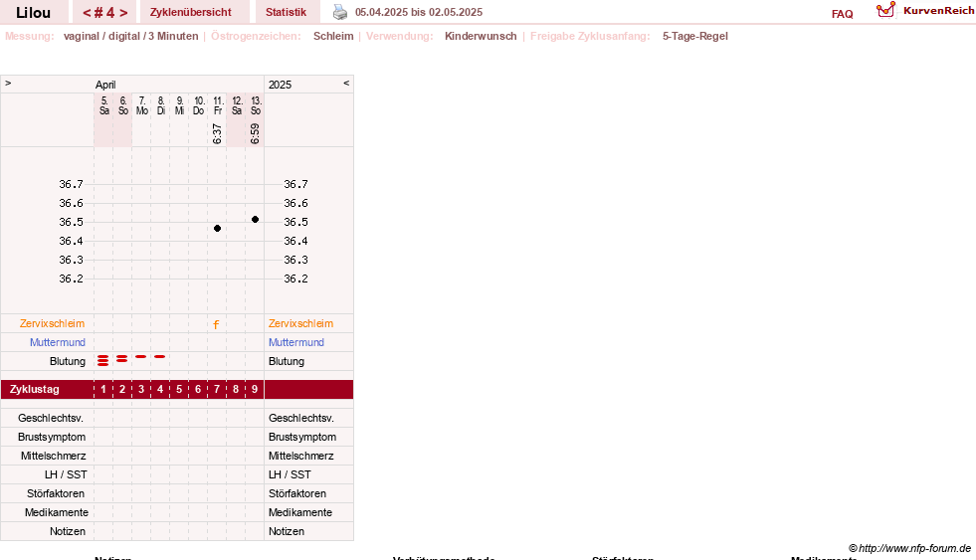The image size is (976, 560).
Task: Select the temperature dot on April 13
Action: point(256,219)
